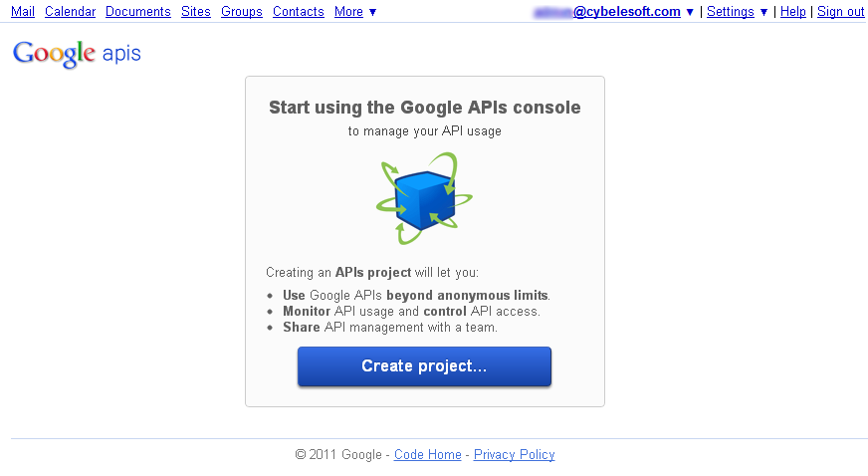Screen dimensions: 868x476
Task: Click 'Creating an APIs project will let you' text
Action: 372,272
